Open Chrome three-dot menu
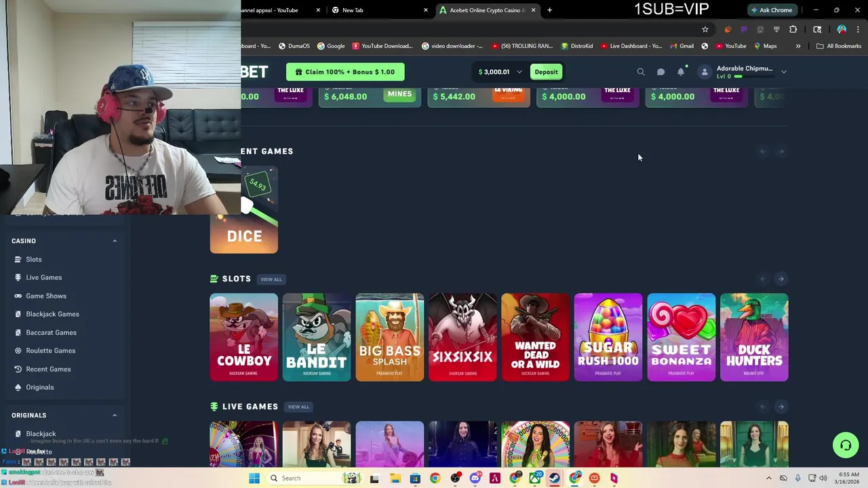The width and height of the screenshot is (868, 488). pyautogui.click(x=858, y=29)
